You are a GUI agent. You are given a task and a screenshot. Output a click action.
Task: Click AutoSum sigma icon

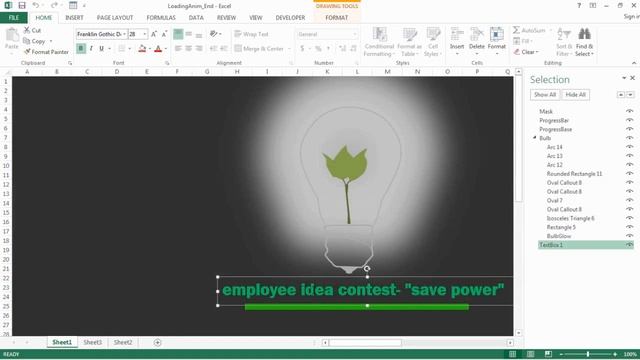[x=516, y=30]
